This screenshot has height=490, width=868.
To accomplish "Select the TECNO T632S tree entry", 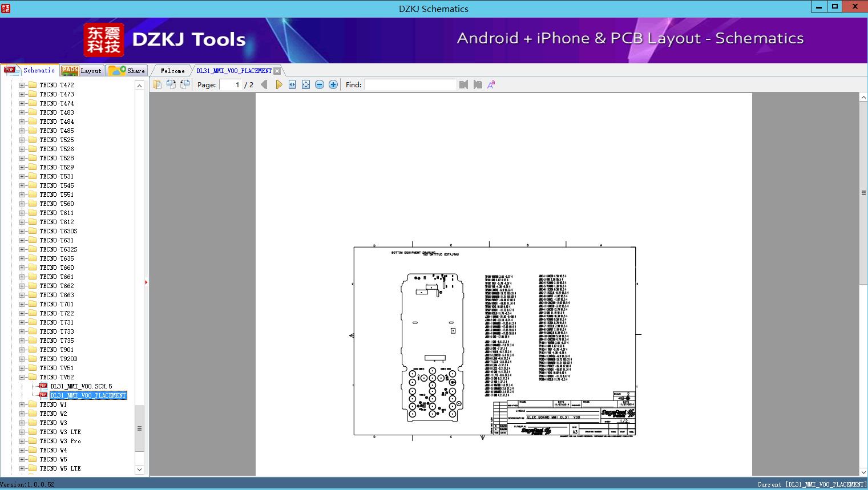I will [58, 249].
